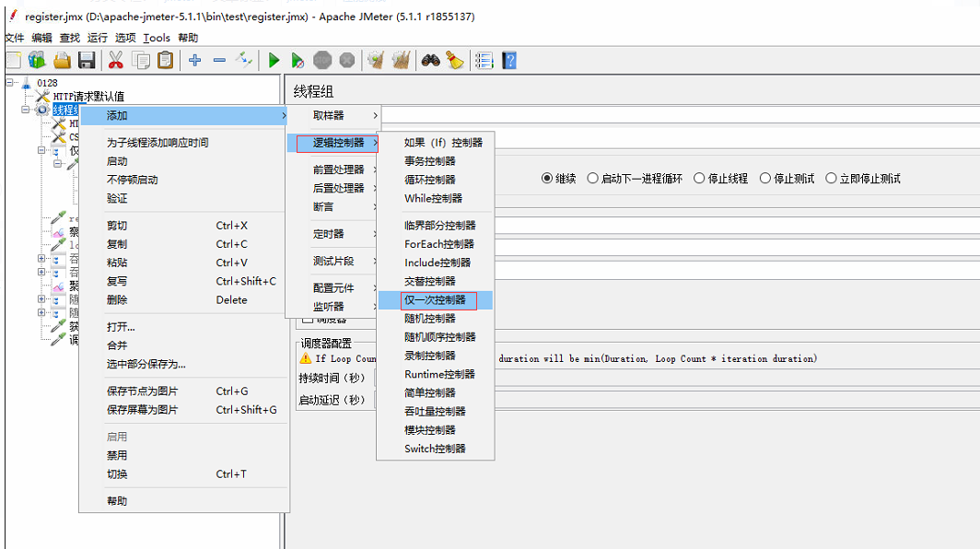The height and width of the screenshot is (549, 980).
Task: Open the 配置元件 submenu
Action: pos(332,287)
